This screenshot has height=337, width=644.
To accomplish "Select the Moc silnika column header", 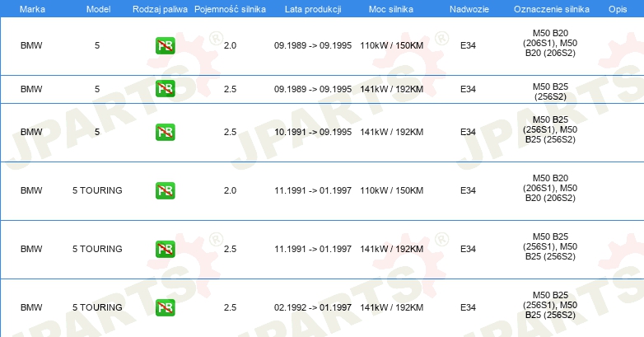I will [x=391, y=9].
